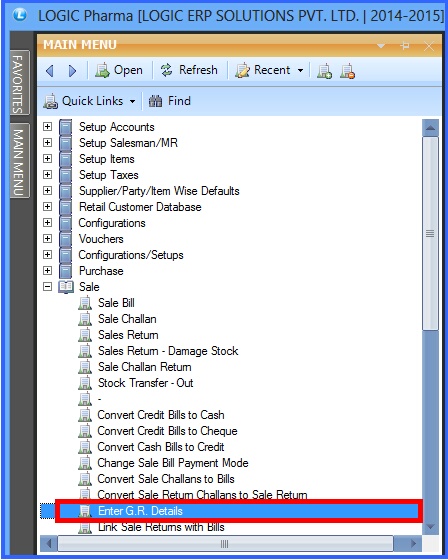Click the forward navigation arrow icon
The image size is (448, 560).
click(x=72, y=71)
